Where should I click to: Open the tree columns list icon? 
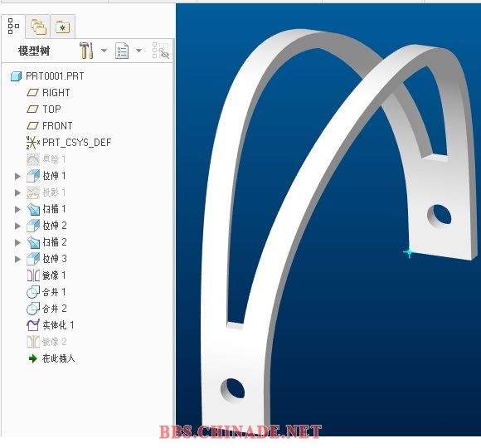tap(122, 51)
